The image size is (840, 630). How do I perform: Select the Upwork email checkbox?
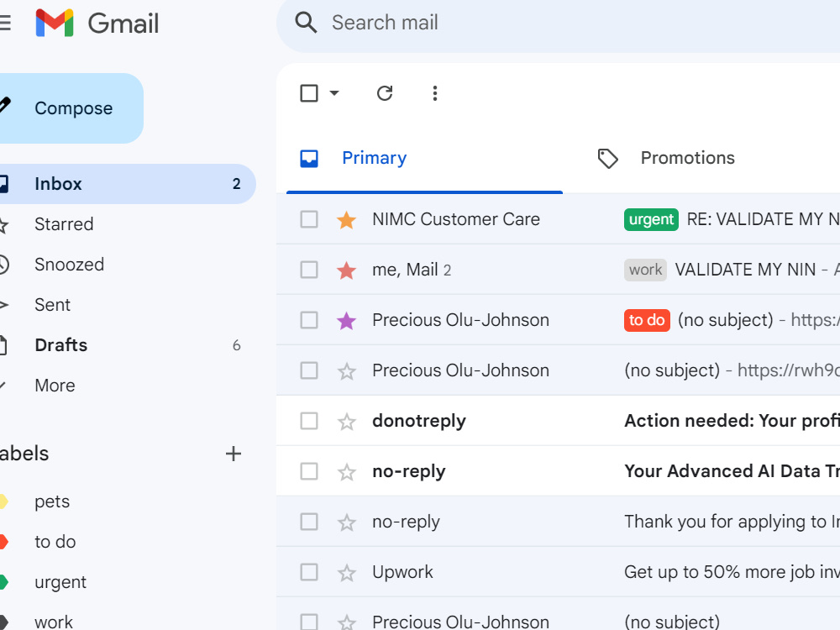click(x=309, y=572)
